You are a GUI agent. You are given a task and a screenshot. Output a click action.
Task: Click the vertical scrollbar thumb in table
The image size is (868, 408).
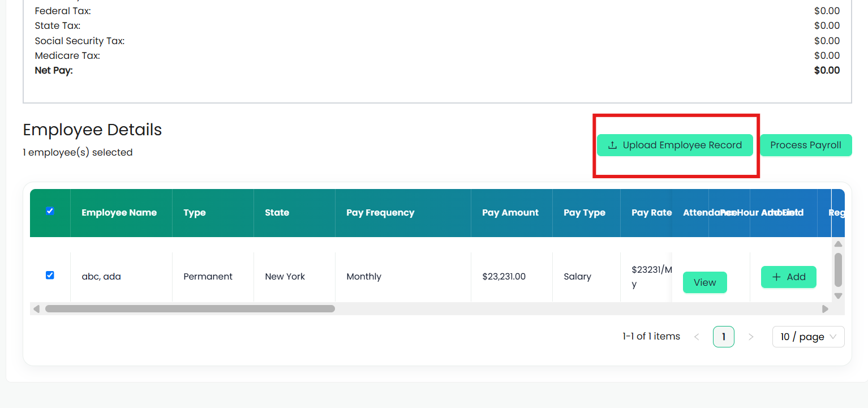[839, 270]
